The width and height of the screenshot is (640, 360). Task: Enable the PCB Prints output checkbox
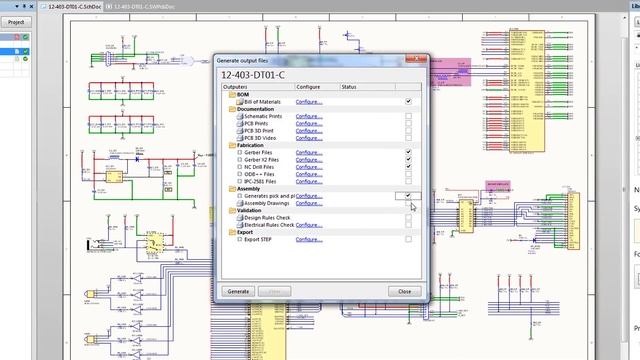point(408,123)
